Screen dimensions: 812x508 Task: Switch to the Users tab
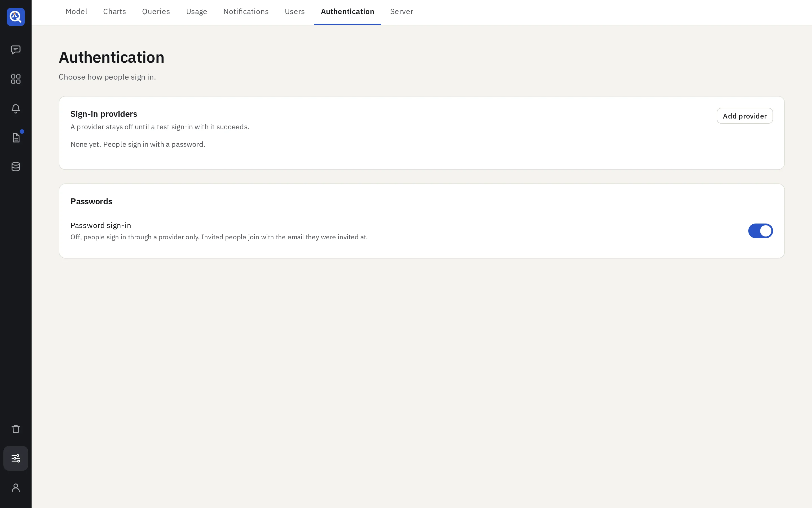click(295, 12)
